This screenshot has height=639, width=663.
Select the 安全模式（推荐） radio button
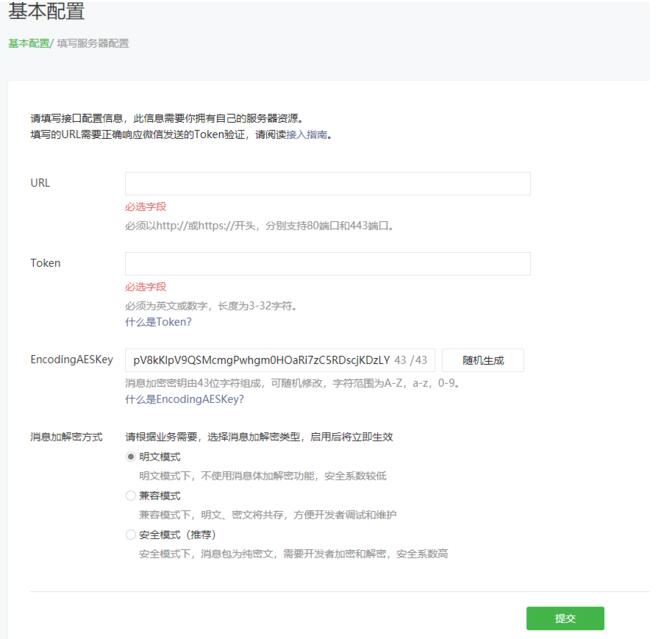click(x=131, y=535)
